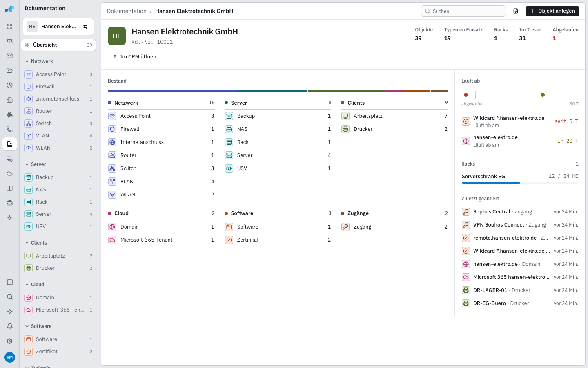Open the cloud icon in left rail
Image resolution: width=588 pixels, height=368 pixels.
[x=10, y=174]
